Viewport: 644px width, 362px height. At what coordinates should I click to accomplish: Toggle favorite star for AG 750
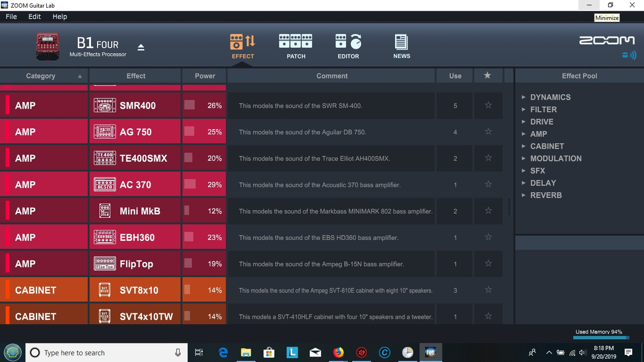(x=488, y=132)
